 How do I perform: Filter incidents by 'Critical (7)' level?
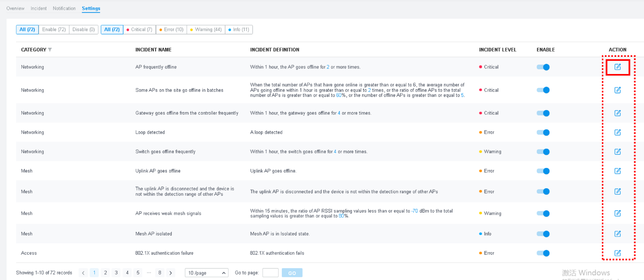(139, 29)
